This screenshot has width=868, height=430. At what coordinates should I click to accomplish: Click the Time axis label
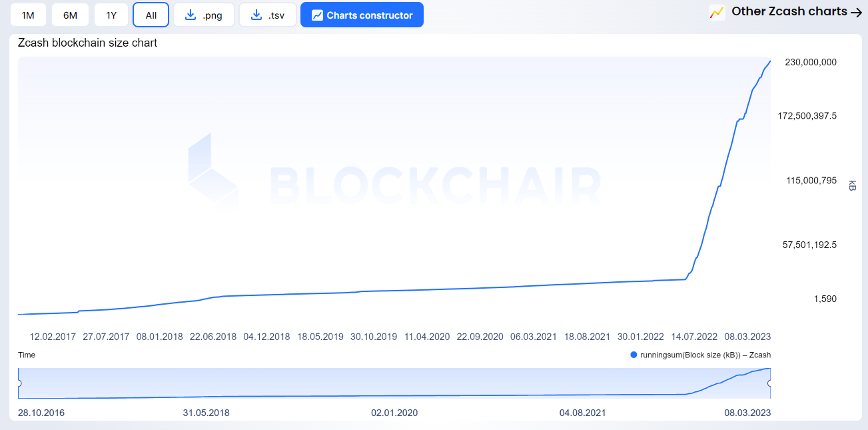(27, 355)
